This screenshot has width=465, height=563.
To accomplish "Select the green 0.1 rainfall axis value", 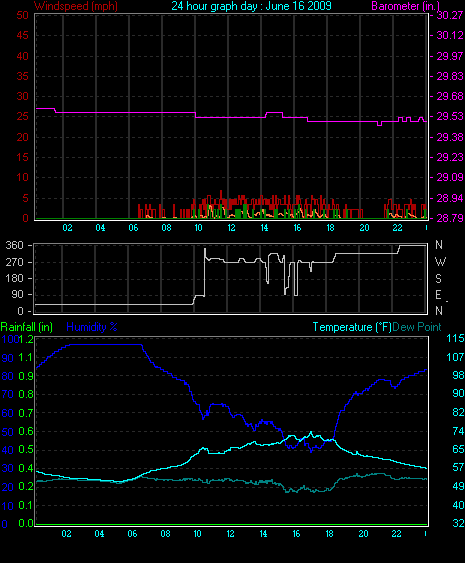I will [x=26, y=505].
